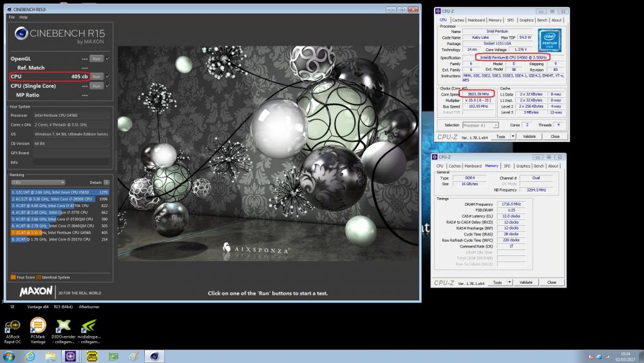The width and height of the screenshot is (644, 363).
Task: Select the orange Pentium G4560 ranking bar
Action: pyautogui.click(x=60, y=232)
